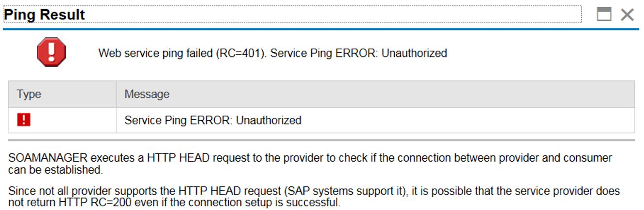Click the large red error octagon icon
Screen dimensions: 644x210
(x=51, y=52)
